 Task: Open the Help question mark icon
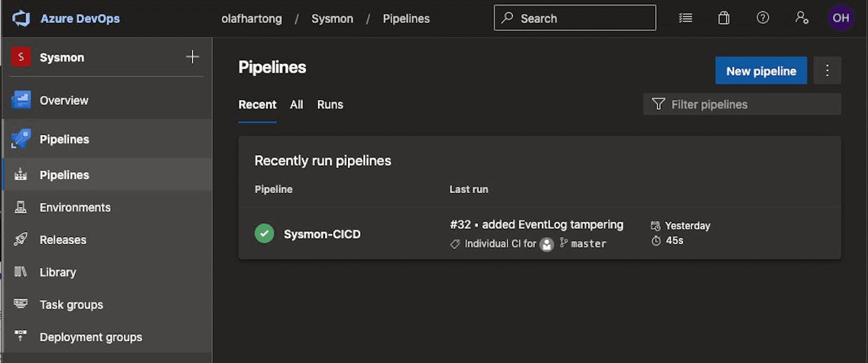pyautogui.click(x=763, y=18)
